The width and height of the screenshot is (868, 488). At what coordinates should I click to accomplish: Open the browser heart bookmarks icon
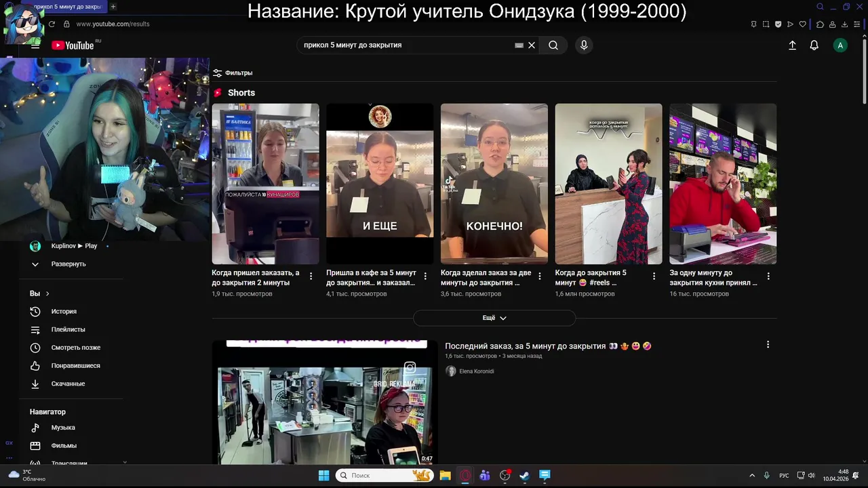tap(802, 24)
